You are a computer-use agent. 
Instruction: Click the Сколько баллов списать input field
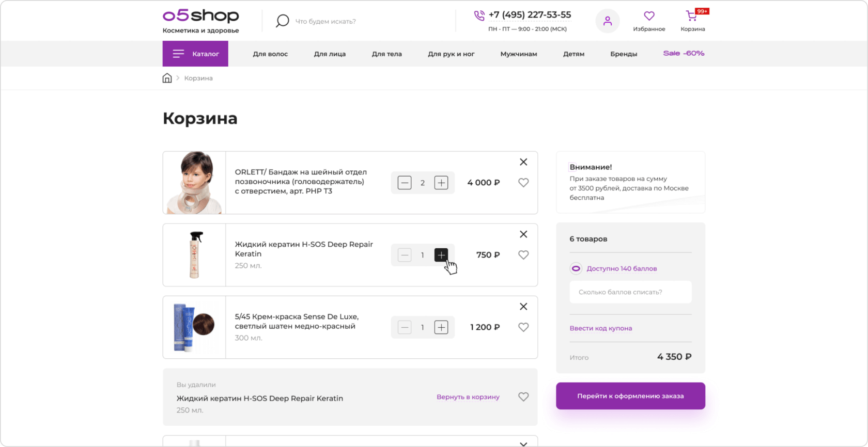click(x=630, y=292)
